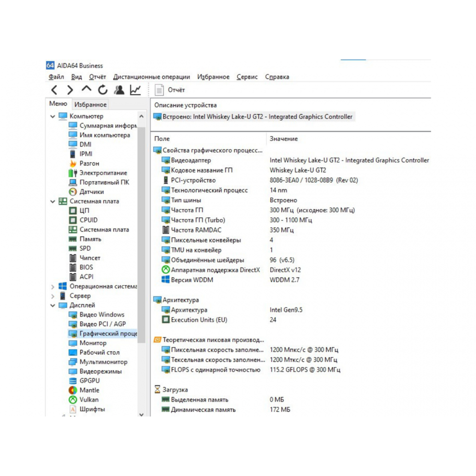Click the IPMI item icon

tap(73, 154)
